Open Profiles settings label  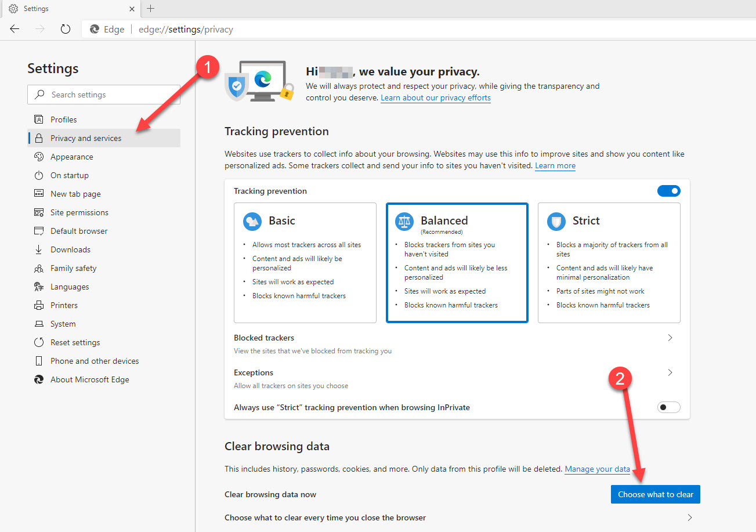pyautogui.click(x=64, y=120)
